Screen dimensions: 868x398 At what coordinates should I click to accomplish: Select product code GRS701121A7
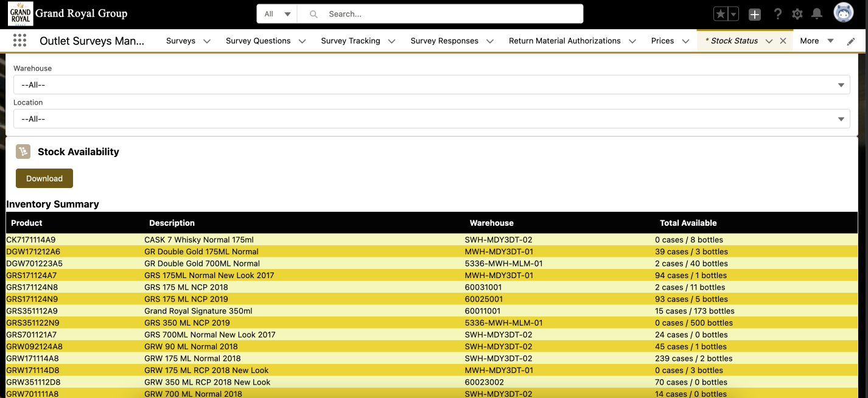tap(32, 335)
